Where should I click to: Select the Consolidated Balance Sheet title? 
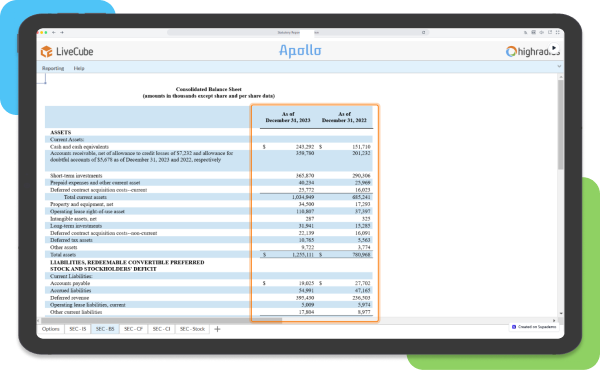(209, 89)
